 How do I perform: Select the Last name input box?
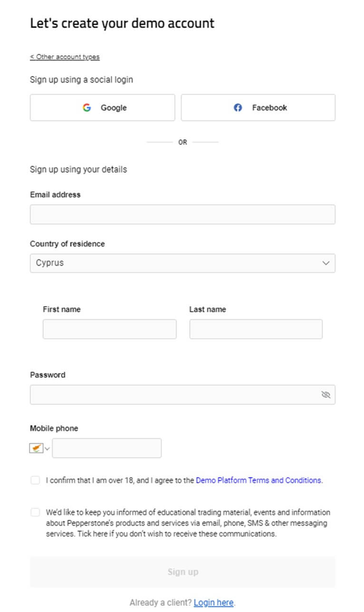[256, 329]
